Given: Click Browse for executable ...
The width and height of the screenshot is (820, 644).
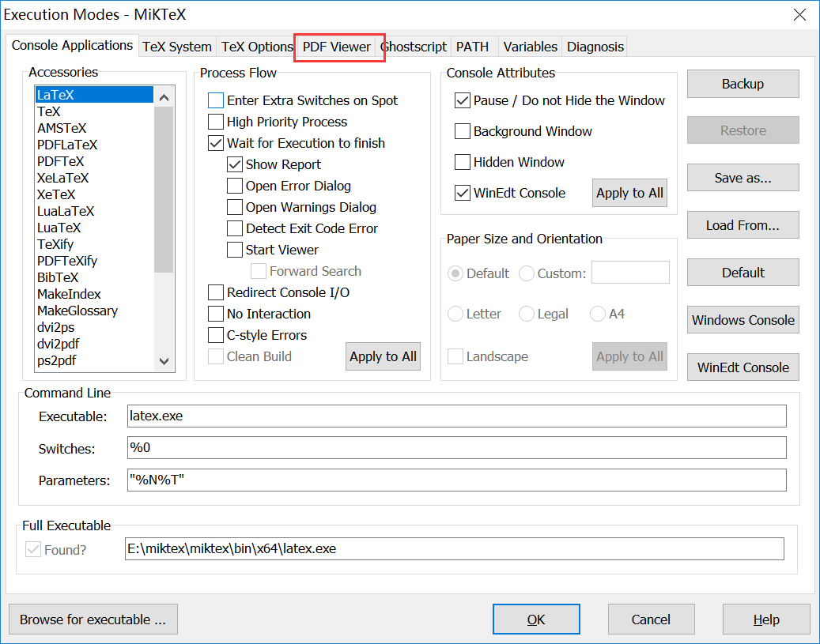Looking at the screenshot, I should [x=93, y=620].
